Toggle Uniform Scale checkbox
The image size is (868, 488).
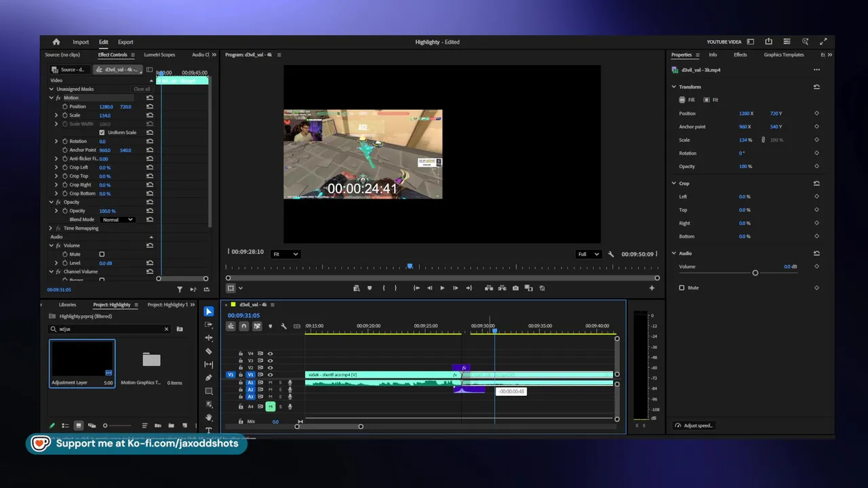(102, 132)
